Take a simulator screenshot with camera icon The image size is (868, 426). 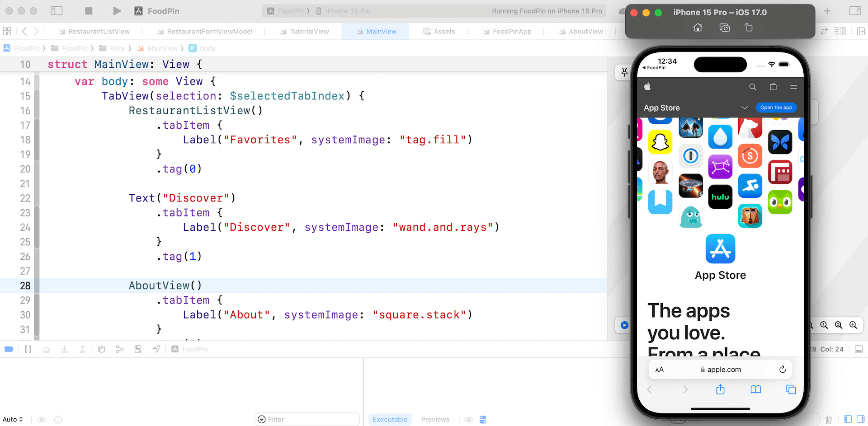click(x=724, y=28)
